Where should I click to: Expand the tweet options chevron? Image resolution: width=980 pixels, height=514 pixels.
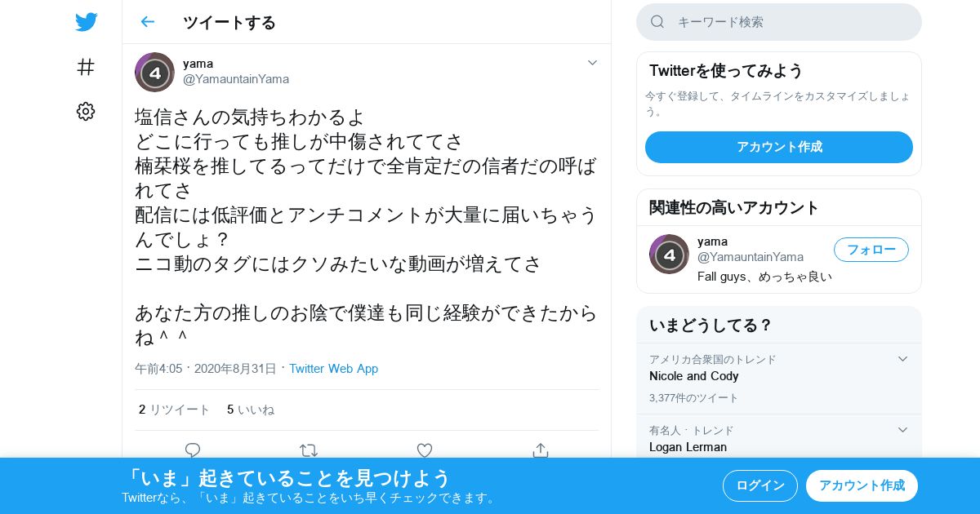(593, 63)
